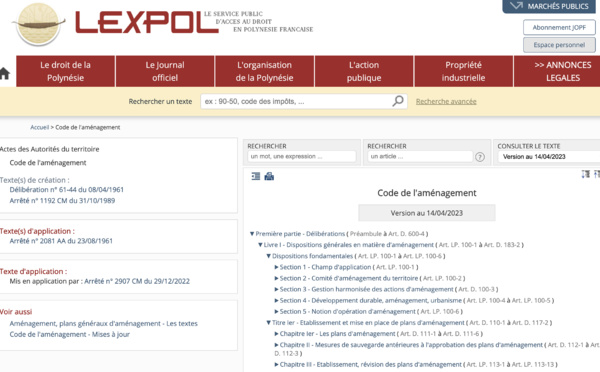Open 'Section 3 - Gestion harmonisée des actions'

point(367,289)
